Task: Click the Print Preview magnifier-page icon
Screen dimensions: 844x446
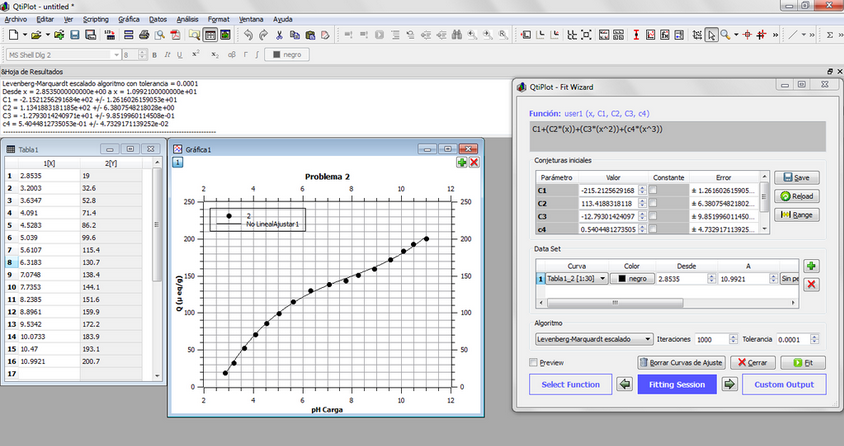Action: (x=160, y=35)
